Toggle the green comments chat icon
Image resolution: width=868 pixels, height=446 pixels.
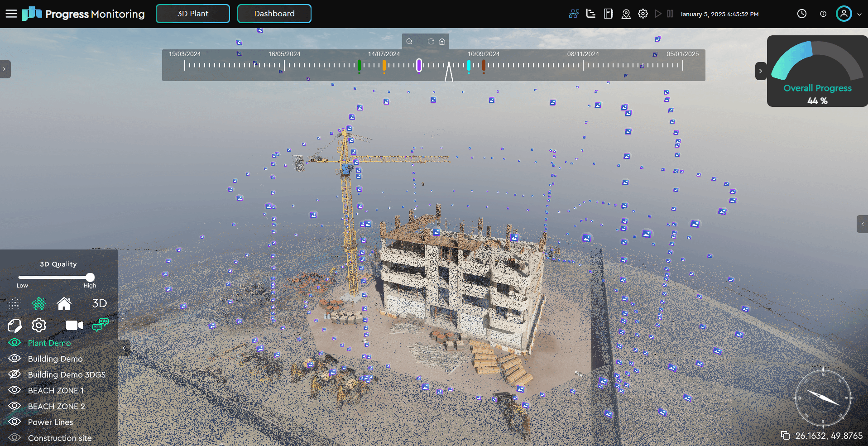[x=101, y=325]
